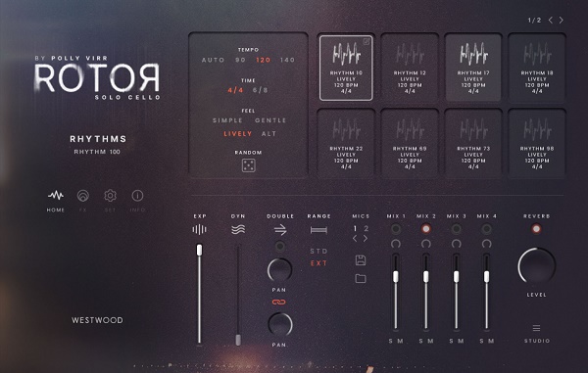The width and height of the screenshot is (588, 373).
Task: Mute the Mix 4 channel
Action: pos(492,341)
